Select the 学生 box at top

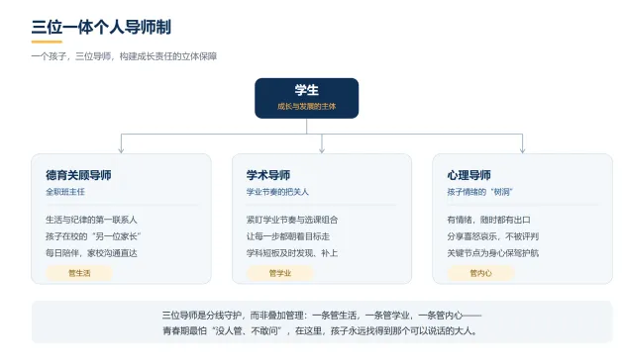point(306,98)
